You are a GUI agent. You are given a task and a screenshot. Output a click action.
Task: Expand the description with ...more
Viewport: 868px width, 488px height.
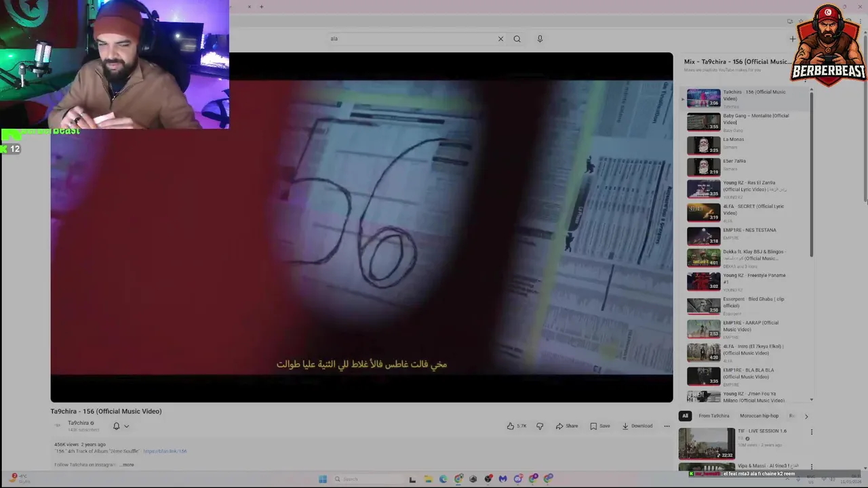click(127, 465)
